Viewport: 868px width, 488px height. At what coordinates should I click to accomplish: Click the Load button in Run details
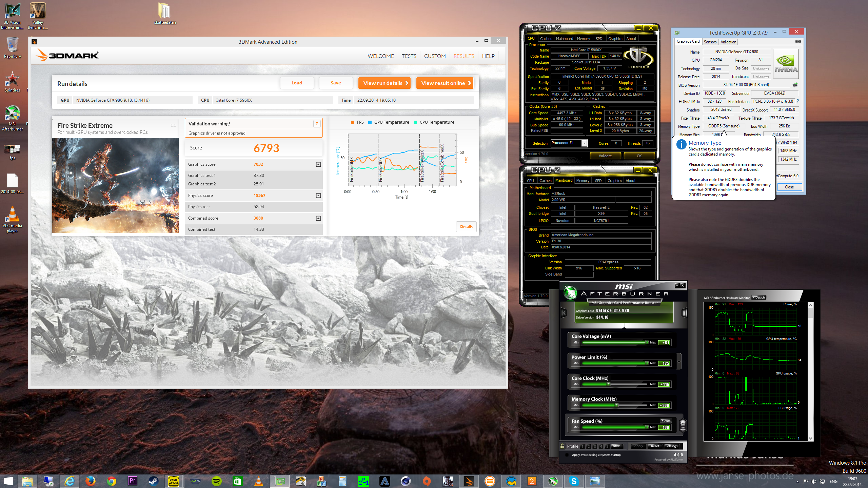point(297,83)
